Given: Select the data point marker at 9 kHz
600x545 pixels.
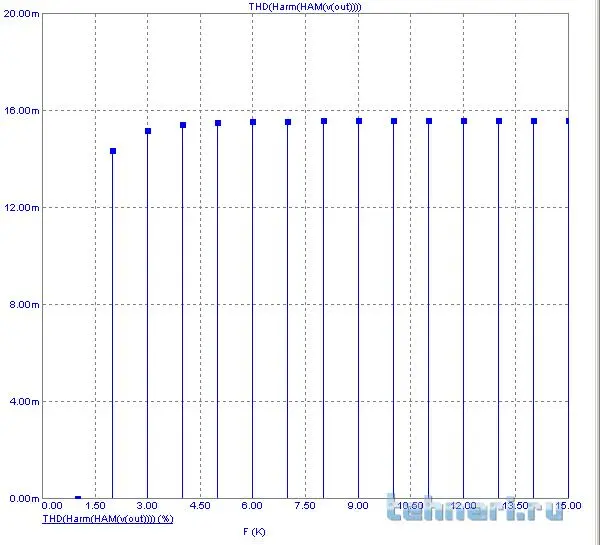Looking at the screenshot, I should 359,121.
